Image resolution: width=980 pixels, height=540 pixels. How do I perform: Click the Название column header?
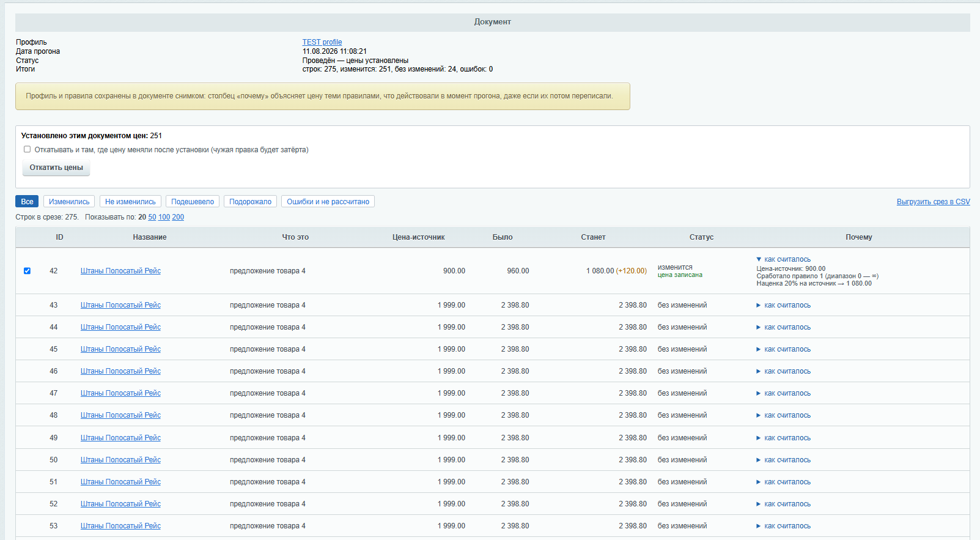pos(150,237)
